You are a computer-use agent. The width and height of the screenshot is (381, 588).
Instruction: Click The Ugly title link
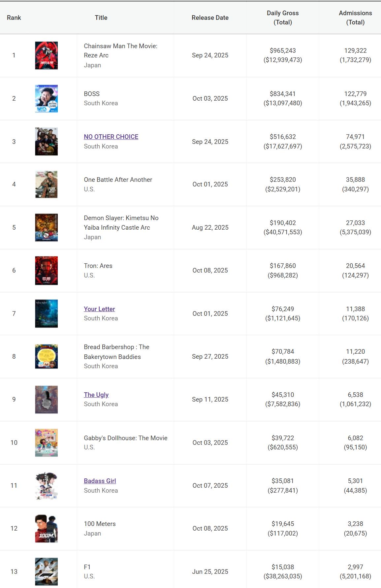pyautogui.click(x=96, y=395)
